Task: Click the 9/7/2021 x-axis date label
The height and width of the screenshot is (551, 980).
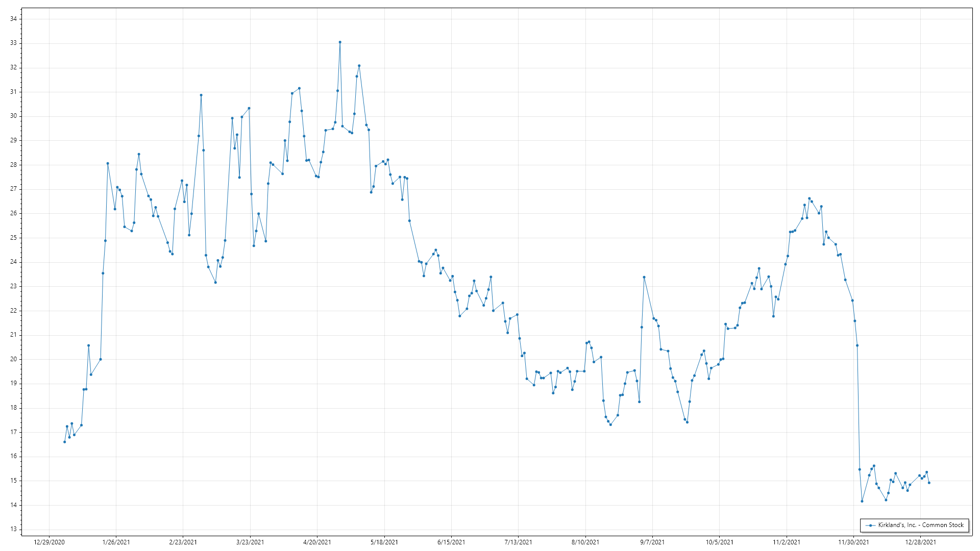Action: [652, 542]
